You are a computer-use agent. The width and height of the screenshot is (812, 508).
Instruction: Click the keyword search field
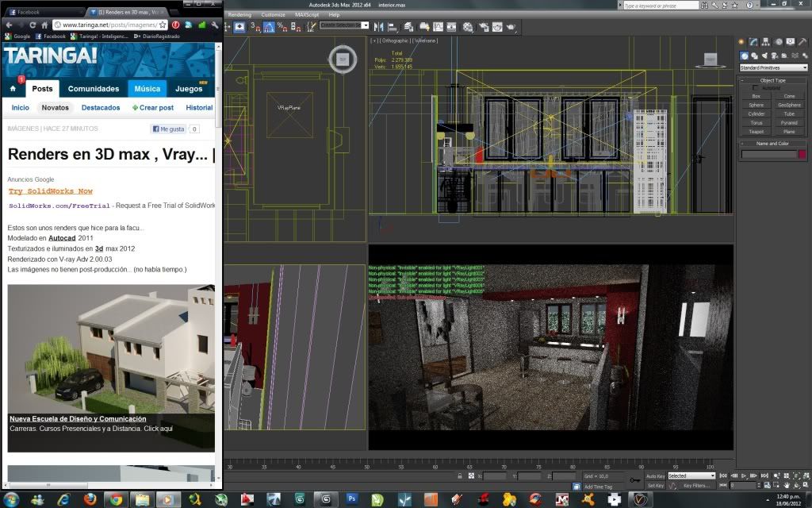[661, 6]
